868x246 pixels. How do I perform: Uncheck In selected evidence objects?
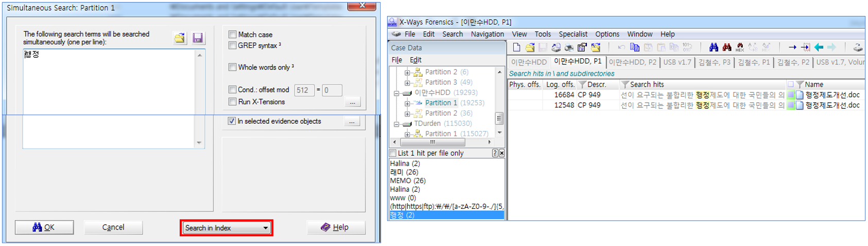[x=232, y=121]
